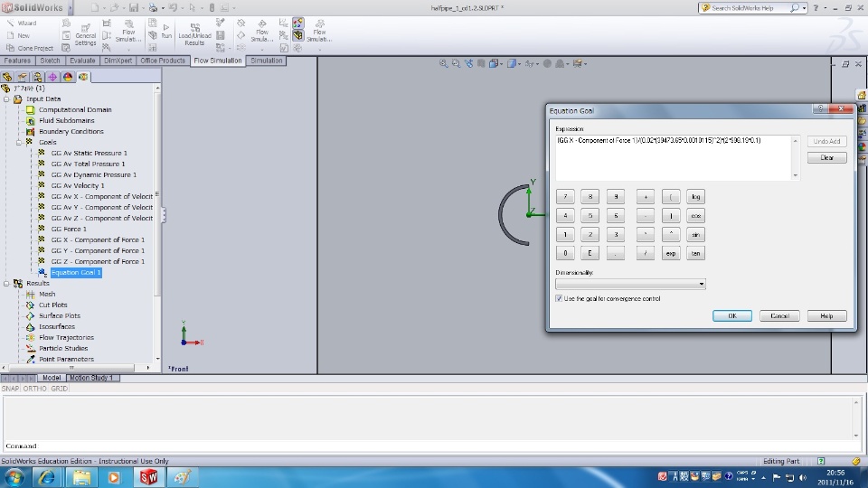This screenshot has height=488, width=868.
Task: Run the flow simulation solver
Action: point(166,32)
